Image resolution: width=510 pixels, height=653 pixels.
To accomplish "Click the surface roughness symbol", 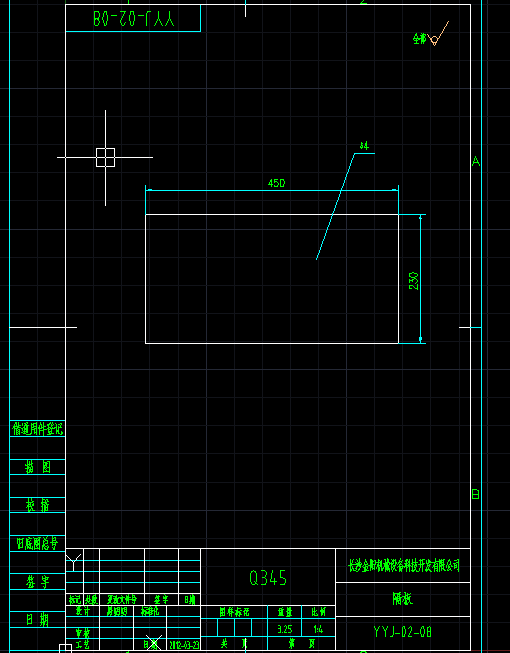I will click(438, 34).
